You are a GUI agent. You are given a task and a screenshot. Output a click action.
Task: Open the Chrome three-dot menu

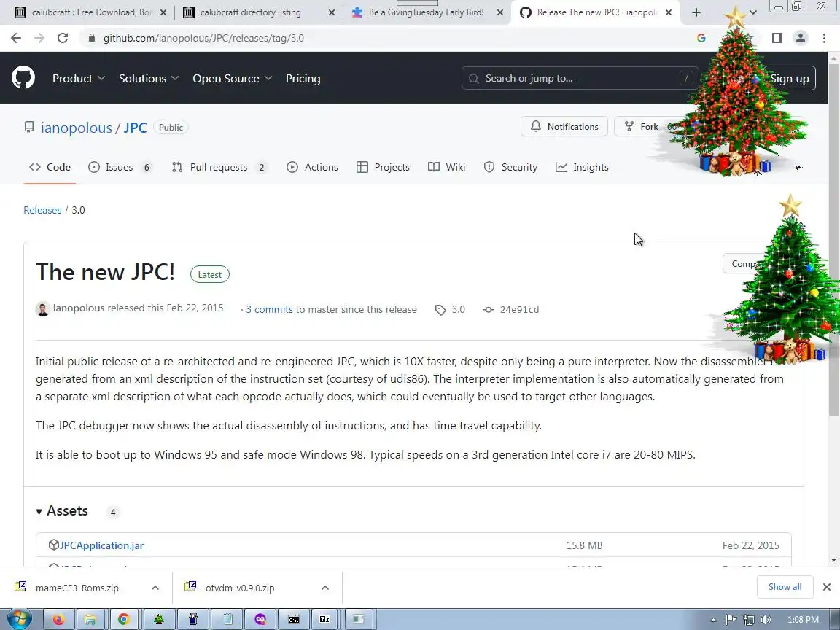[x=824, y=38]
